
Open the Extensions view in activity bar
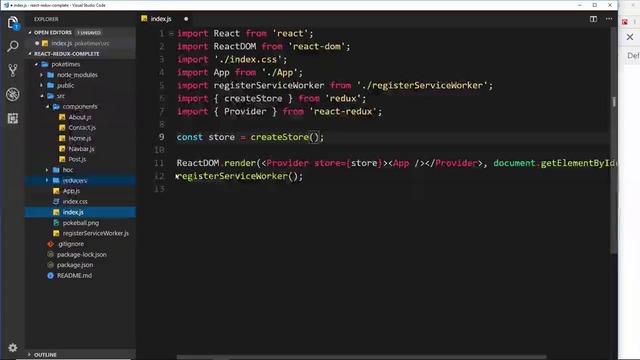click(x=13, y=118)
